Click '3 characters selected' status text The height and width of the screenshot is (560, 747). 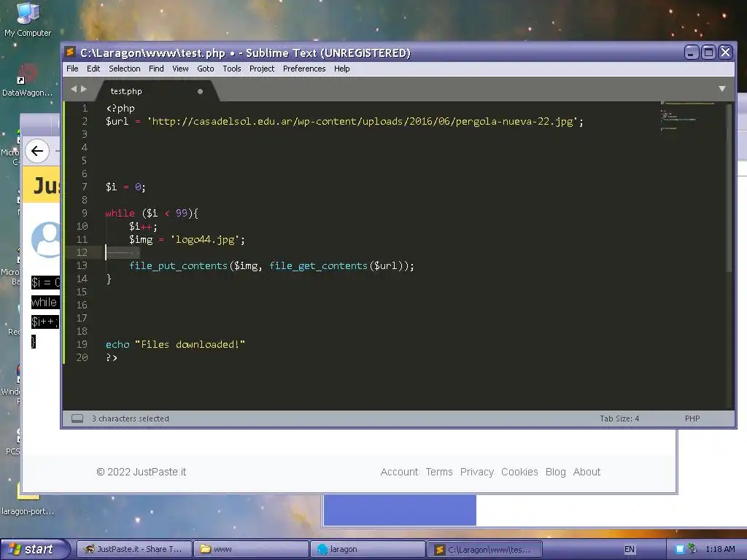click(x=130, y=419)
